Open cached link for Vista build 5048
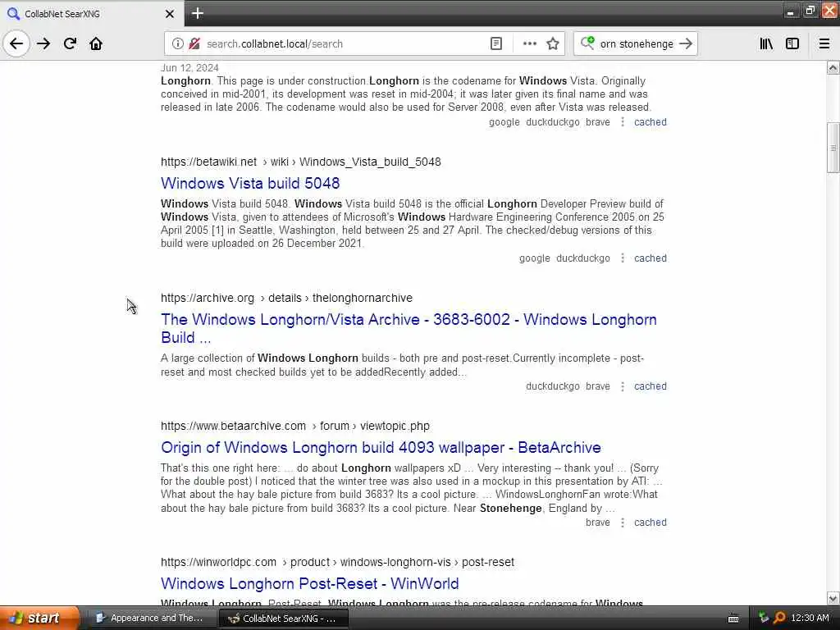This screenshot has height=630, width=840. (651, 258)
